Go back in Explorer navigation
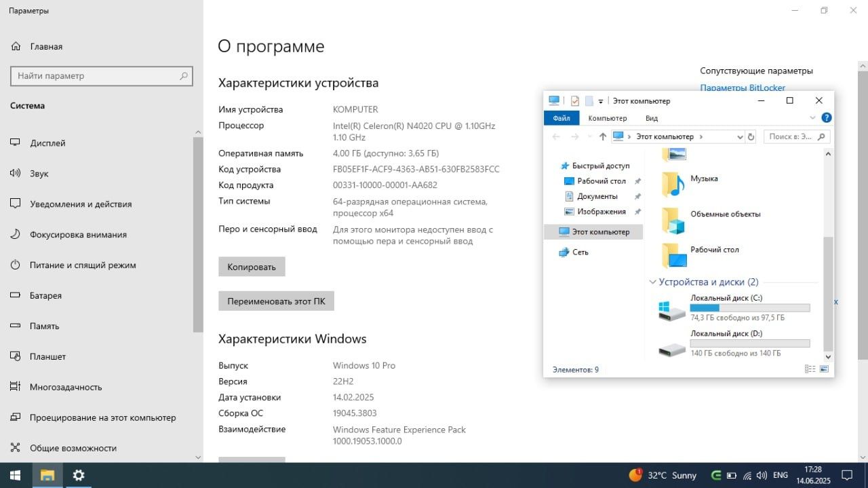The width and height of the screenshot is (868, 488). [x=556, y=136]
